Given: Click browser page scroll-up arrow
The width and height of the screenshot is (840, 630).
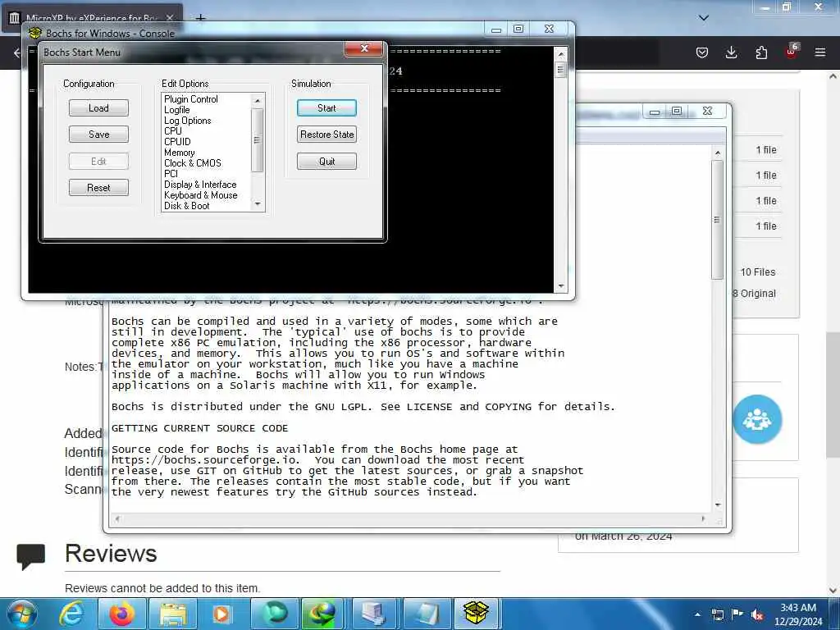Looking at the screenshot, I should [833, 76].
